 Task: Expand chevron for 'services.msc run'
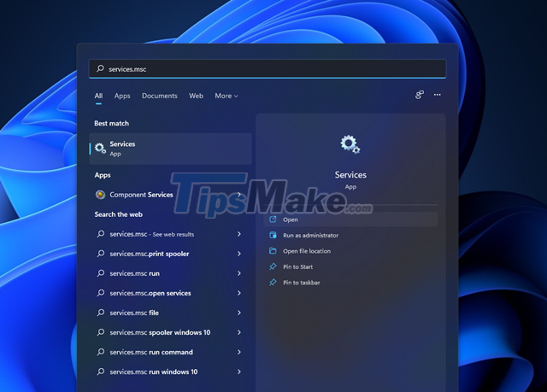pos(239,273)
